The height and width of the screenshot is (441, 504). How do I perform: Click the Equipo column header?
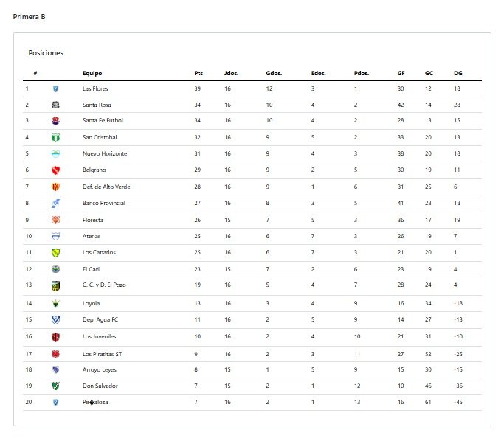point(92,73)
